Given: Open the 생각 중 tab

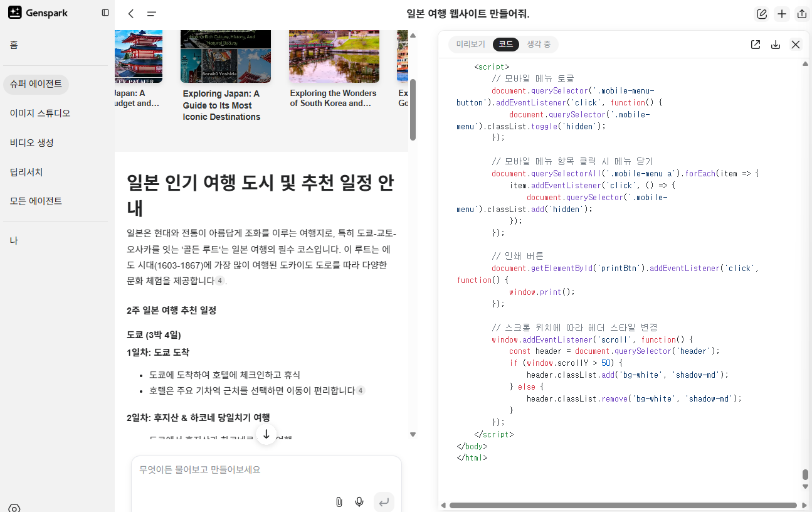Looking at the screenshot, I should click(x=539, y=45).
